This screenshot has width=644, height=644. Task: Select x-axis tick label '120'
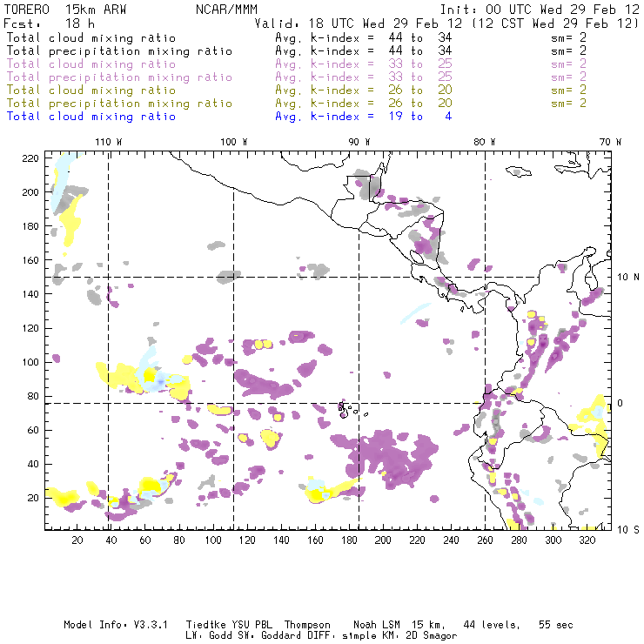pyautogui.click(x=247, y=540)
